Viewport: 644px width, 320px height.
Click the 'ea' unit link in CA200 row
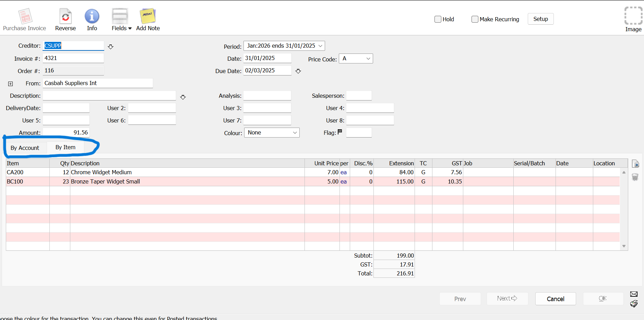(x=343, y=172)
